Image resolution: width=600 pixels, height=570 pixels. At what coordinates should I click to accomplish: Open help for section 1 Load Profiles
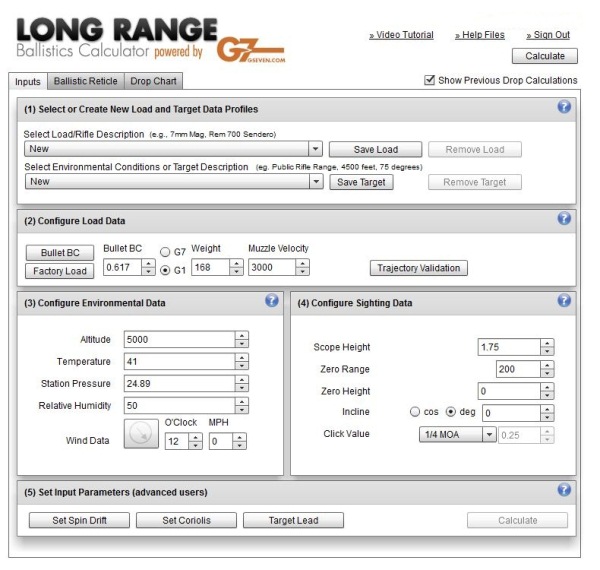tap(564, 106)
